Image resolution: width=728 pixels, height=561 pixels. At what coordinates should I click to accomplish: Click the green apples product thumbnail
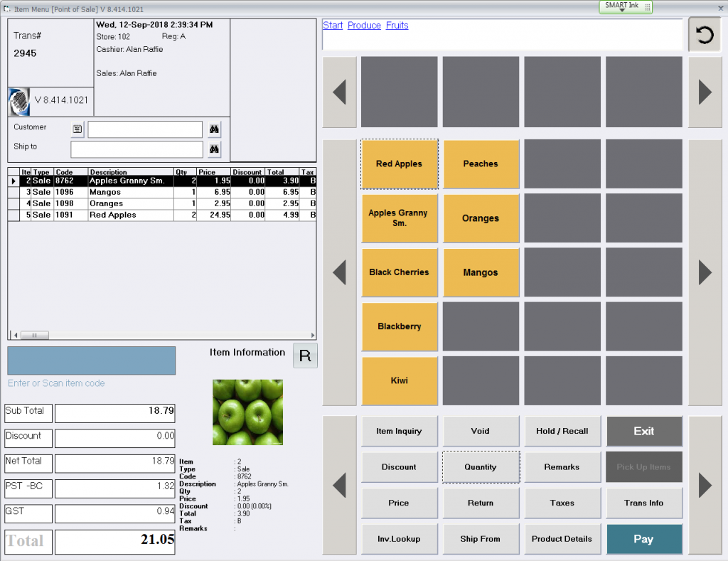pyautogui.click(x=247, y=412)
